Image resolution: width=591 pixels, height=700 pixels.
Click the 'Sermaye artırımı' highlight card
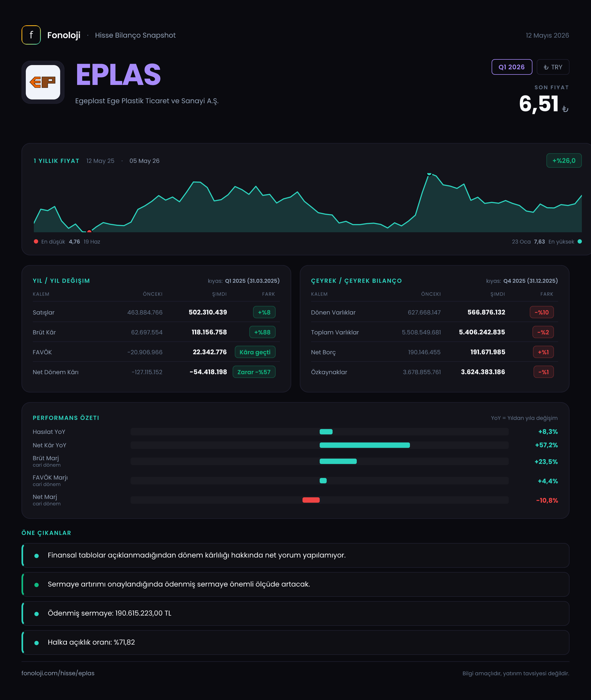point(295,584)
